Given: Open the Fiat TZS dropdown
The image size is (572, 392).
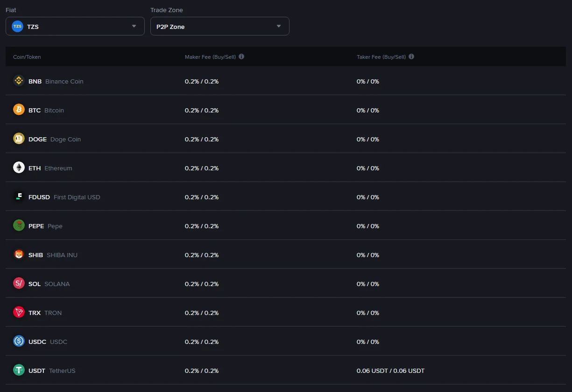Looking at the screenshot, I should coord(75,26).
